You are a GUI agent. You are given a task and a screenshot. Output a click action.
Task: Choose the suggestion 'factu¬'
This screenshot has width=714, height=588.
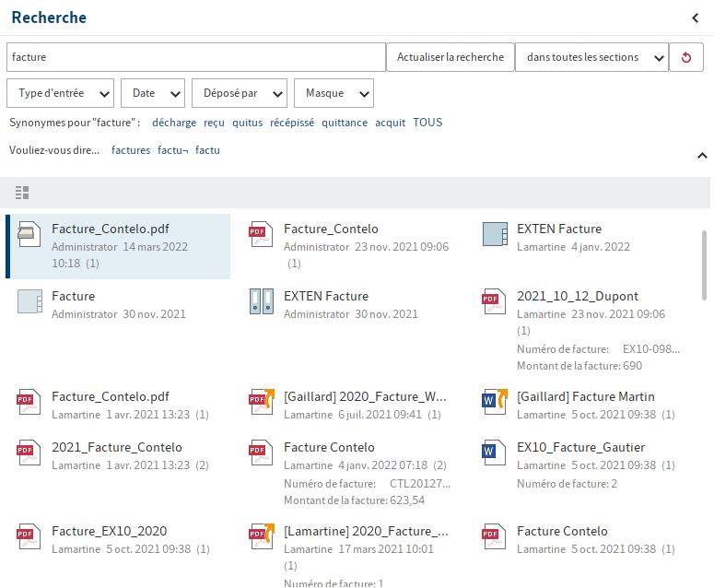172,150
